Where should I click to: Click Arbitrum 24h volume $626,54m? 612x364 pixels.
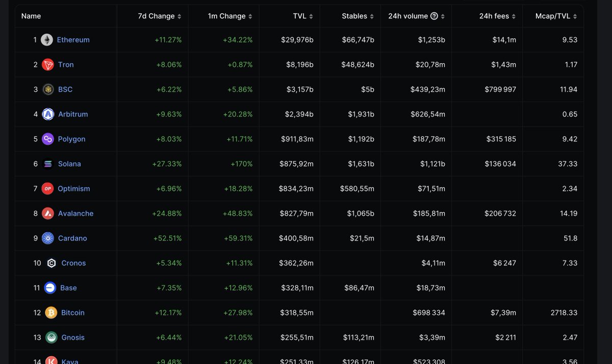click(428, 114)
